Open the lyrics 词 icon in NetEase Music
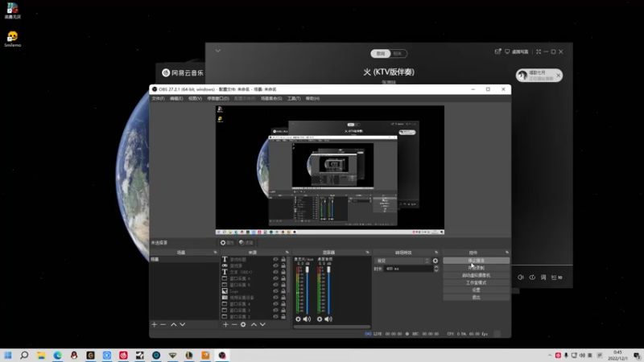Screen dimensions: 644x362 (x=543, y=278)
